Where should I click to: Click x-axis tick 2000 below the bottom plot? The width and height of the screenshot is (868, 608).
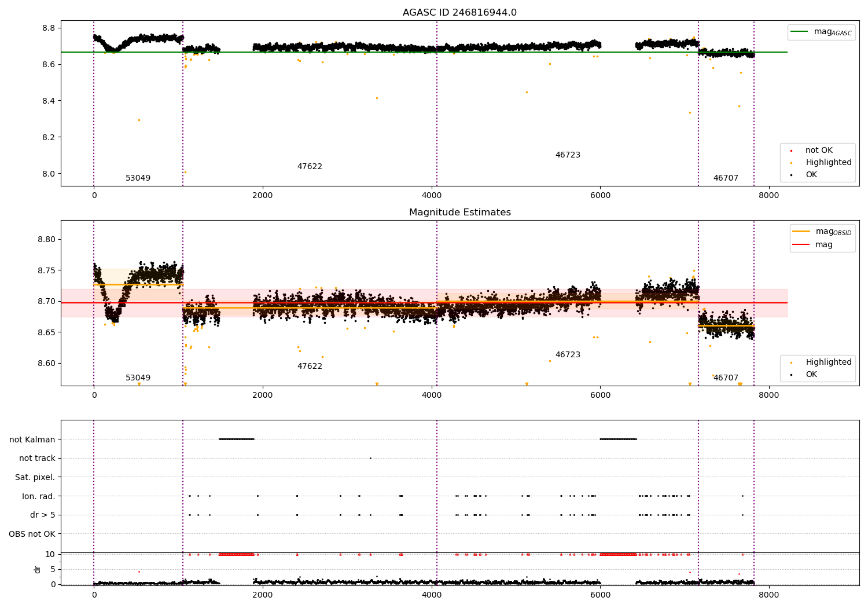(x=263, y=595)
